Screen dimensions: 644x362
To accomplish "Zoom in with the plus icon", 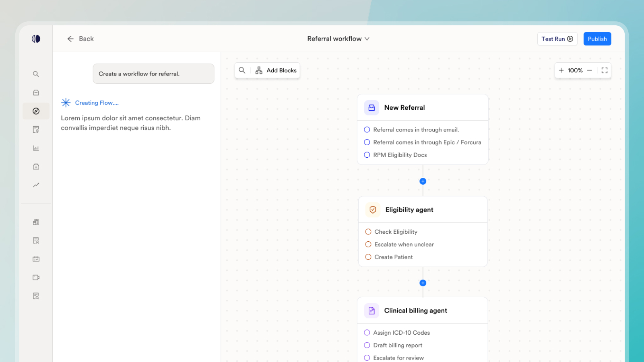I will [x=561, y=70].
